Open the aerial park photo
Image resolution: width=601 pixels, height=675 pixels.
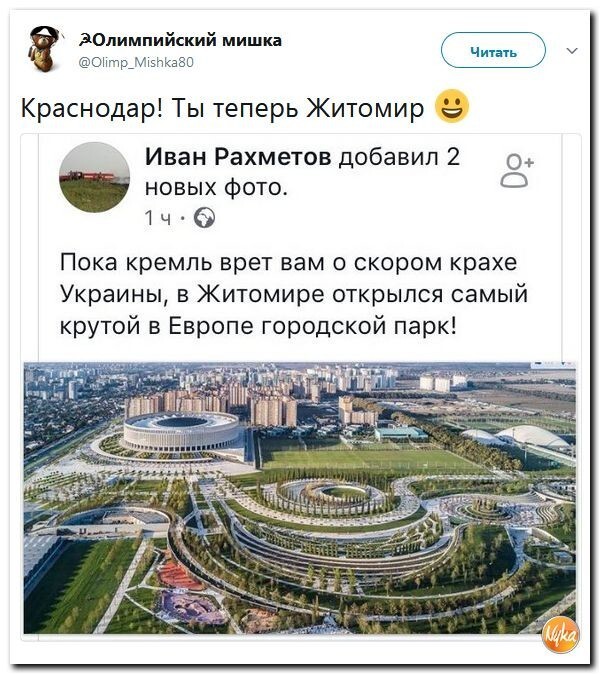click(x=300, y=498)
